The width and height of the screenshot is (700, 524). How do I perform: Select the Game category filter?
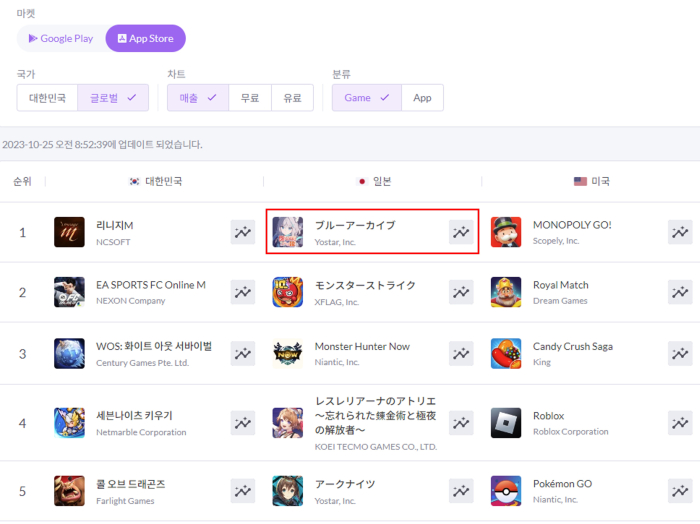pos(367,98)
